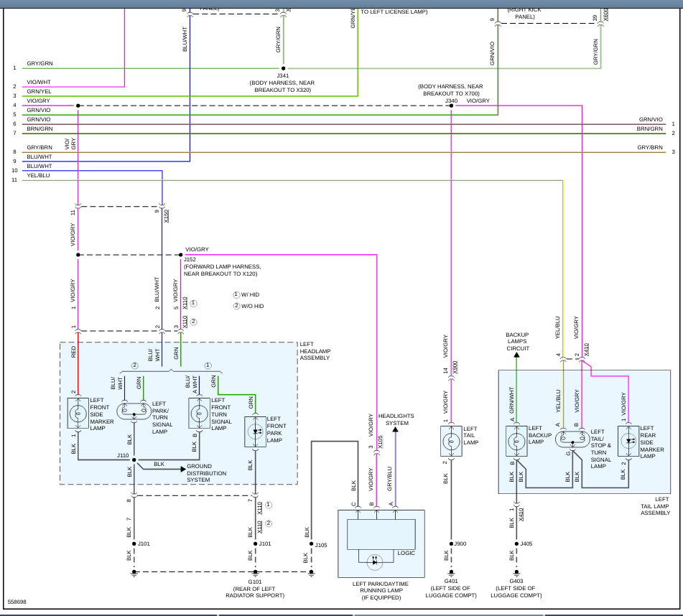Click the Left Front Side Marker Lamp symbol
This screenshot has width=683, height=616.
(x=78, y=413)
